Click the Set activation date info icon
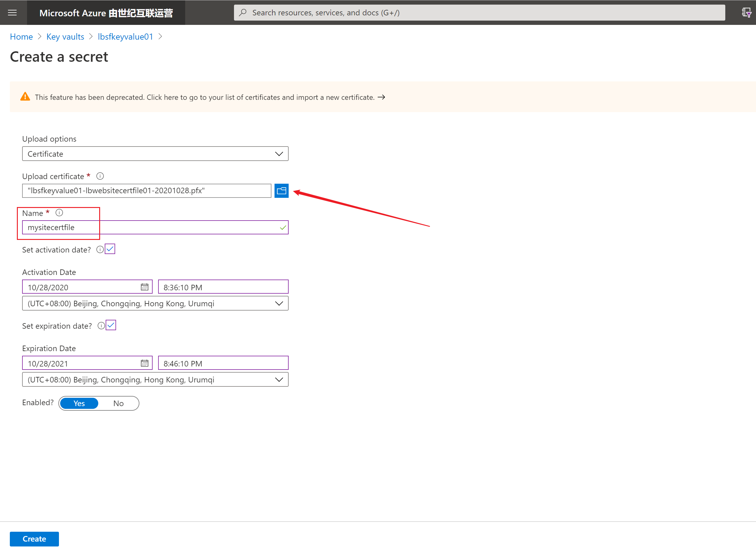756x552 pixels. pos(99,250)
